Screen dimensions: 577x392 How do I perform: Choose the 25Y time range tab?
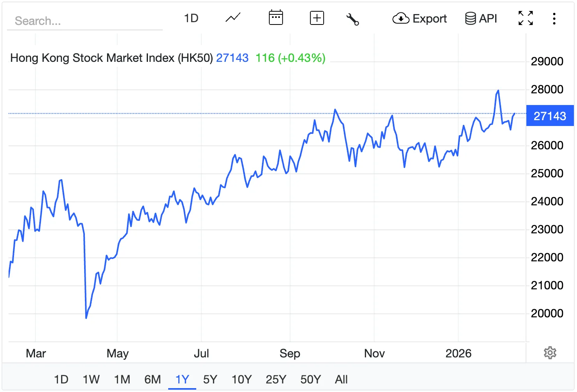point(276,379)
